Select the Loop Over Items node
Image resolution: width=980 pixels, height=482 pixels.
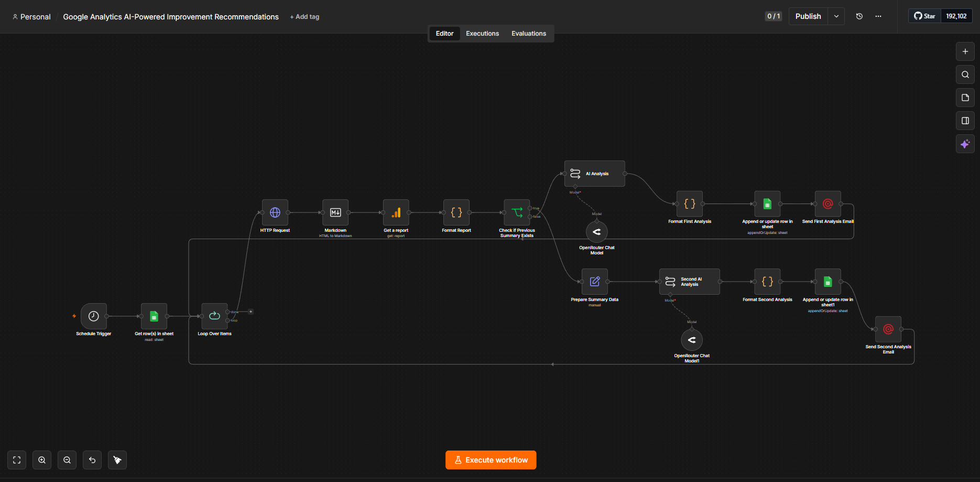click(214, 316)
